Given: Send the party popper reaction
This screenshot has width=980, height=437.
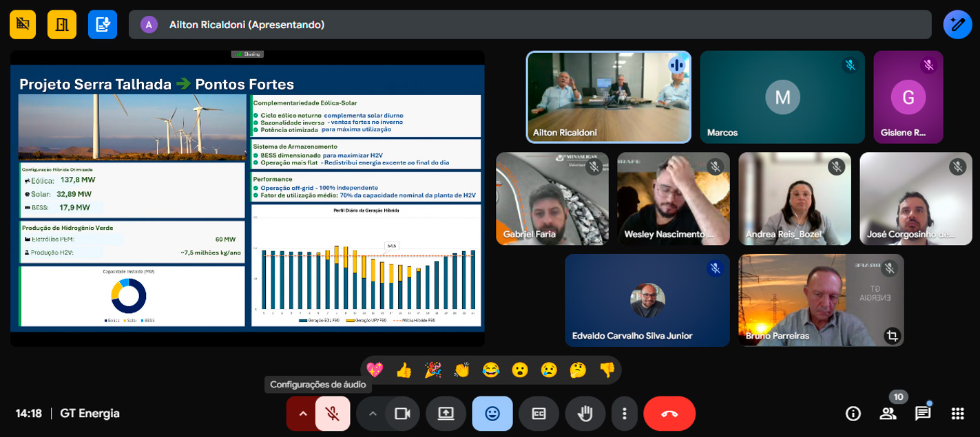Looking at the screenshot, I should (432, 370).
